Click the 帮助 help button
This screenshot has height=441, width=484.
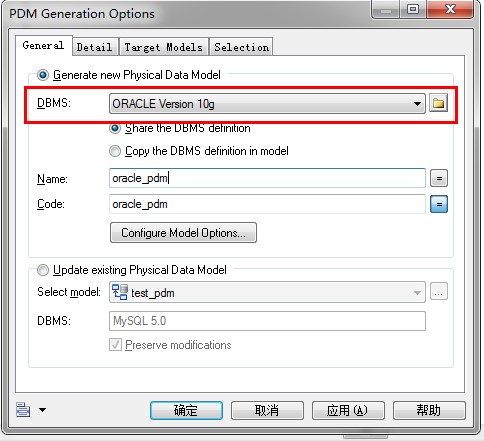pos(429,410)
